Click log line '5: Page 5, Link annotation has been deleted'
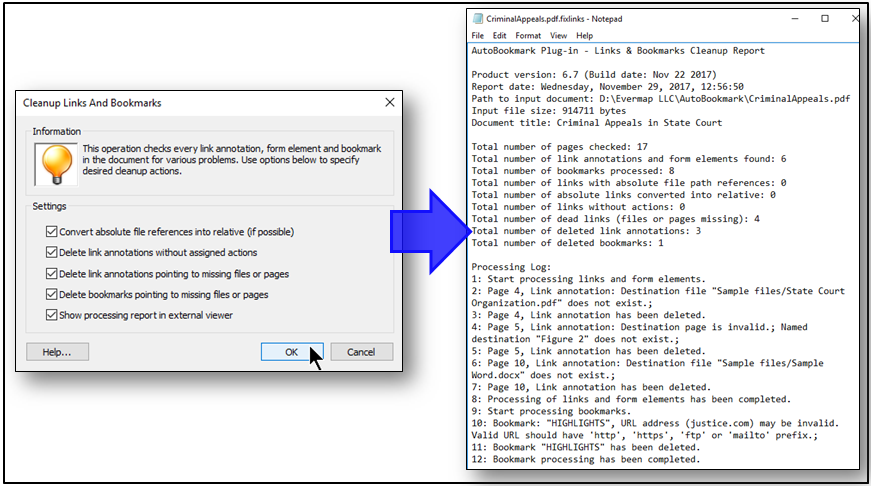This screenshot has width=871, height=486. click(588, 351)
